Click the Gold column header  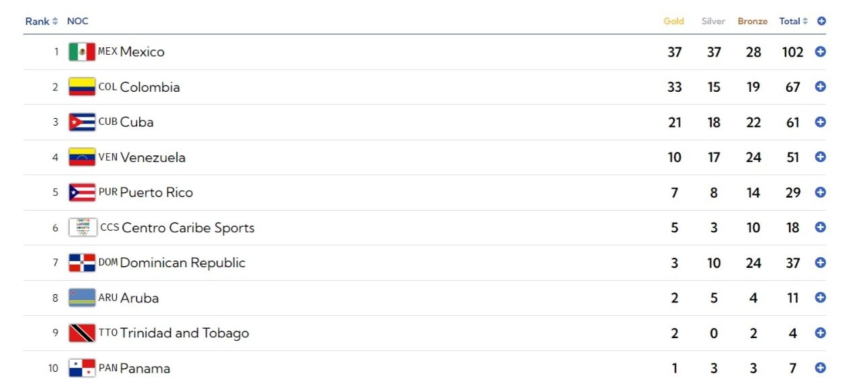(673, 21)
